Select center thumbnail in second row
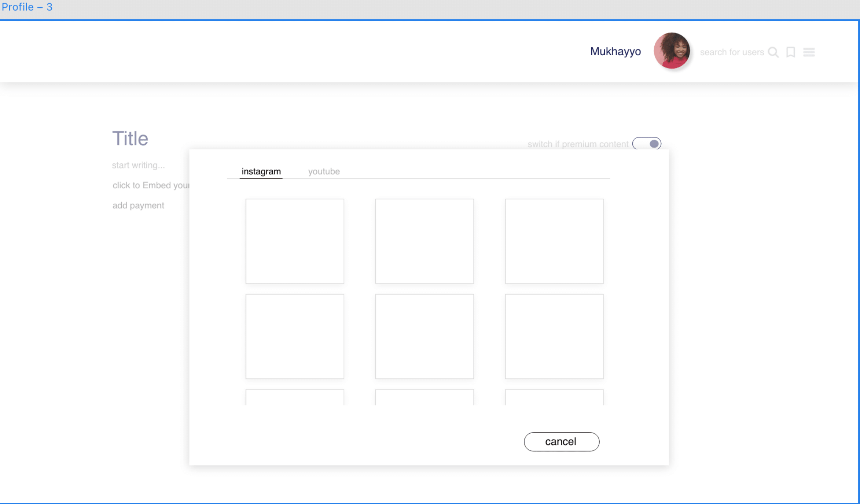860x504 pixels. click(425, 336)
